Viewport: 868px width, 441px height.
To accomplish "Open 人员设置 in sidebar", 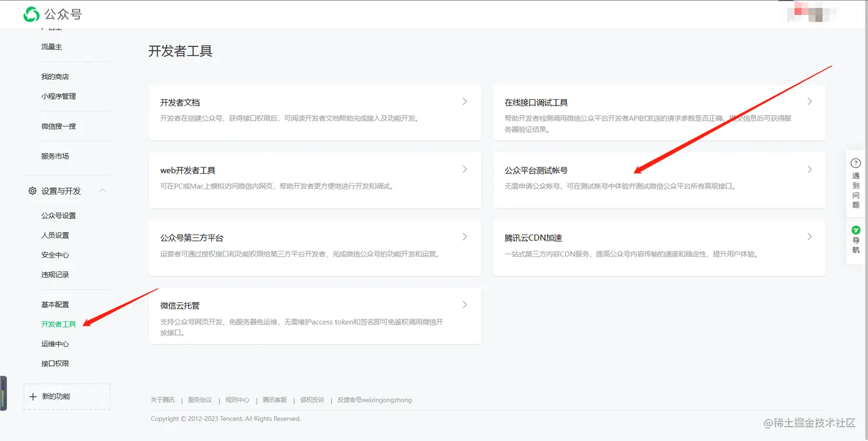I will coord(55,235).
